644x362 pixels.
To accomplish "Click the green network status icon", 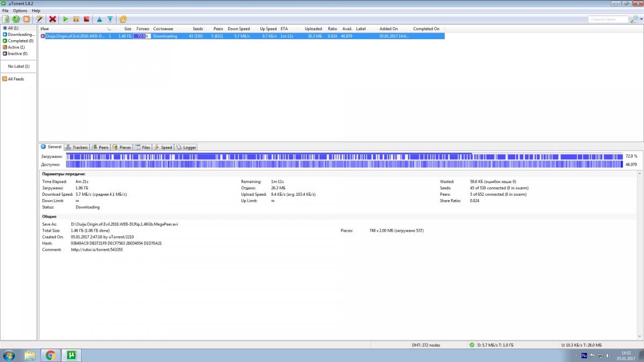I will click(472, 345).
